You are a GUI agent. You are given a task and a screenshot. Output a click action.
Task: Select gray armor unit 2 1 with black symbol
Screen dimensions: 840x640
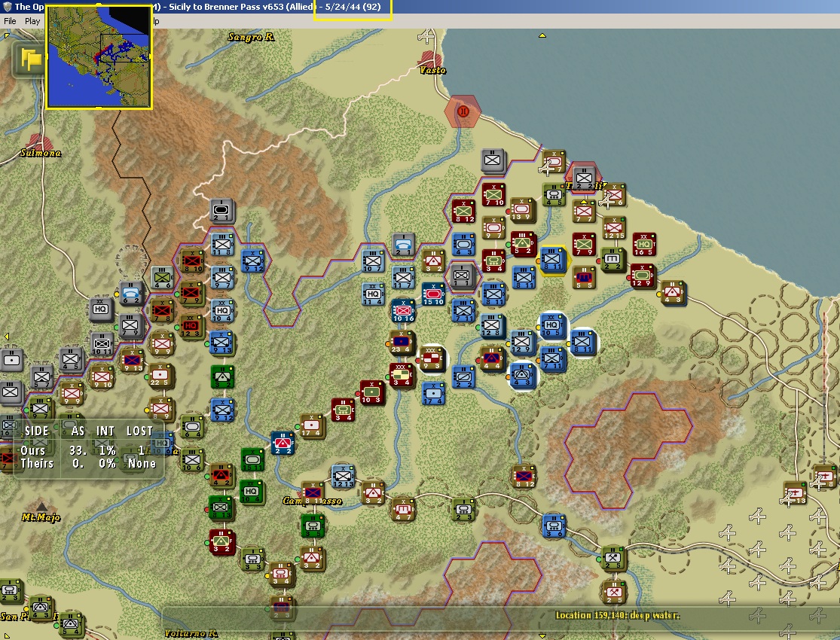coord(221,211)
